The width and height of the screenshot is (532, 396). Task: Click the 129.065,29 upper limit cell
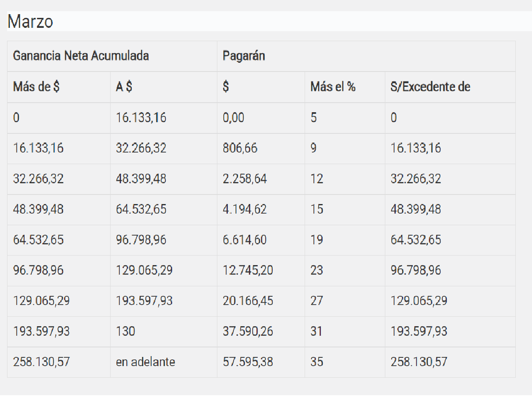pos(144,270)
